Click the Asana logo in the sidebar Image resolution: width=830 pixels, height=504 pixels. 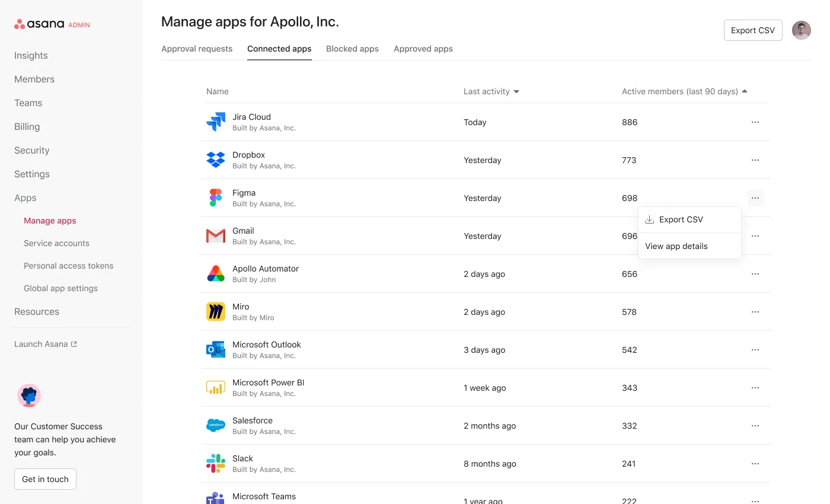40,24
